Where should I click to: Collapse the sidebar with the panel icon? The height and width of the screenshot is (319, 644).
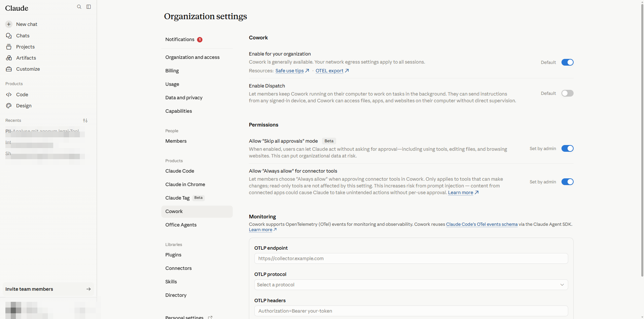coord(89,7)
